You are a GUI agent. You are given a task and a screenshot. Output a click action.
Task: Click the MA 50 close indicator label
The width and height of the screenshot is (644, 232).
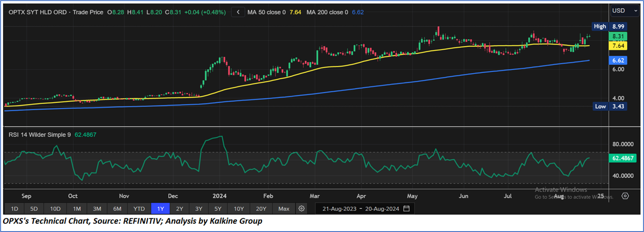point(266,12)
